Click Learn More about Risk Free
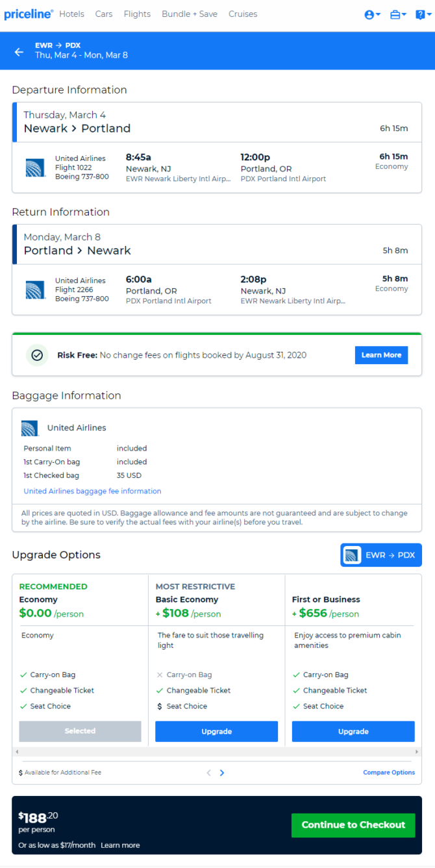This screenshot has height=868, width=435. (381, 355)
